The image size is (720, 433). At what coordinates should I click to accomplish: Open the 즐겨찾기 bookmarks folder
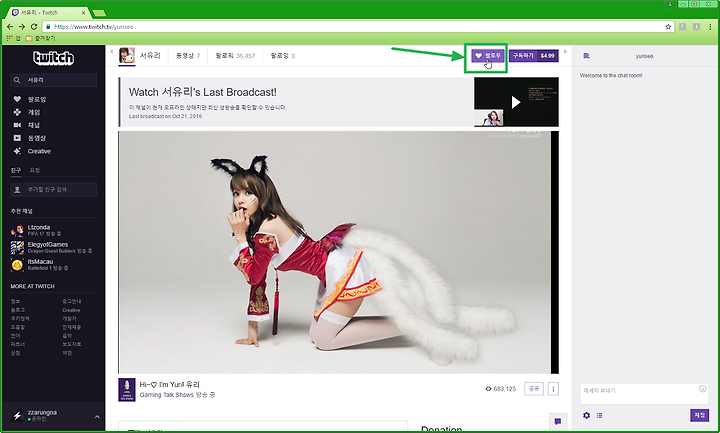(40, 38)
